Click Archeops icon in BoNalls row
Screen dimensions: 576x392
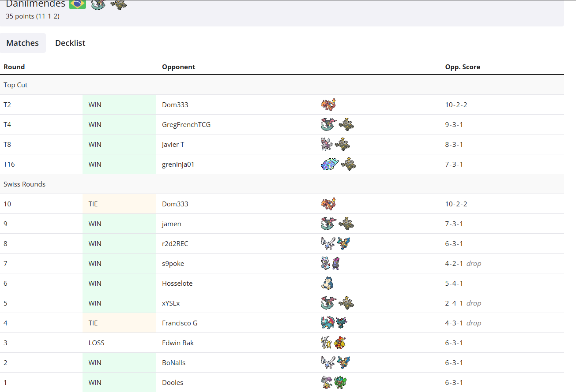coord(344,362)
